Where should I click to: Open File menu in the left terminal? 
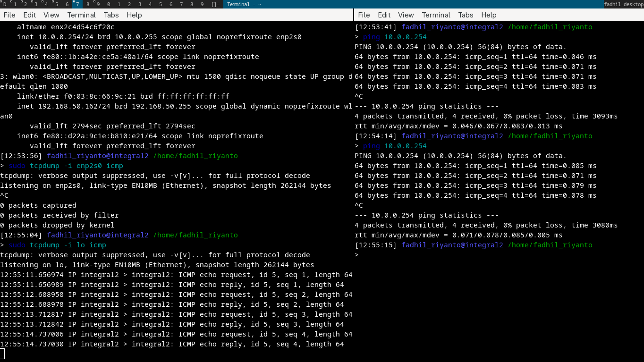point(9,15)
